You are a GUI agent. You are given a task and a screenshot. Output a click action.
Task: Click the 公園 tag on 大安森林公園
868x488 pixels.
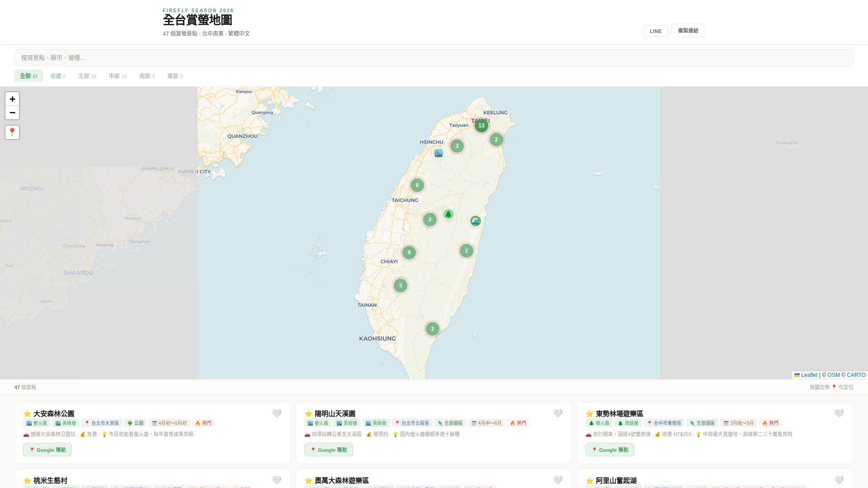[x=135, y=423]
